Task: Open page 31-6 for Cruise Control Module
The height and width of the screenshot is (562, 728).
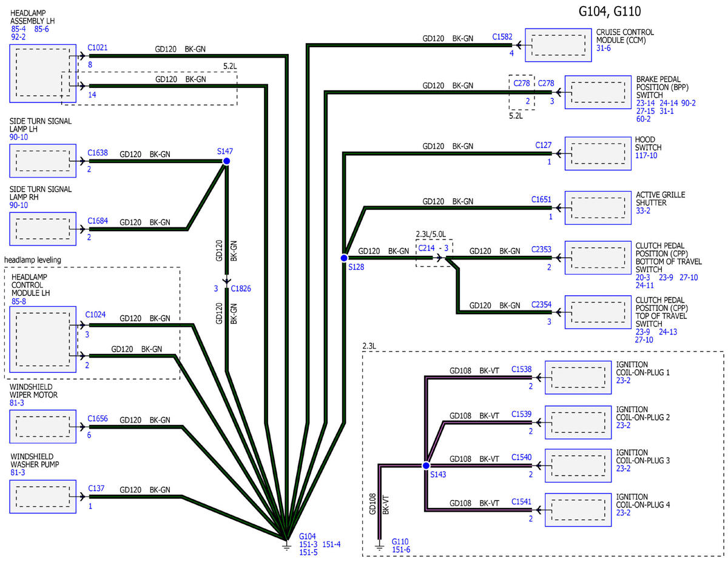Action: [604, 48]
